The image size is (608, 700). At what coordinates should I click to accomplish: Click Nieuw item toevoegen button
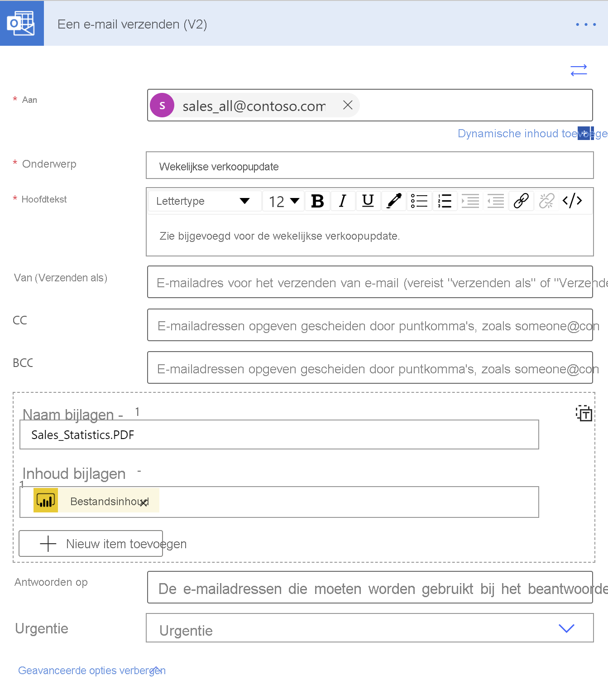point(91,543)
